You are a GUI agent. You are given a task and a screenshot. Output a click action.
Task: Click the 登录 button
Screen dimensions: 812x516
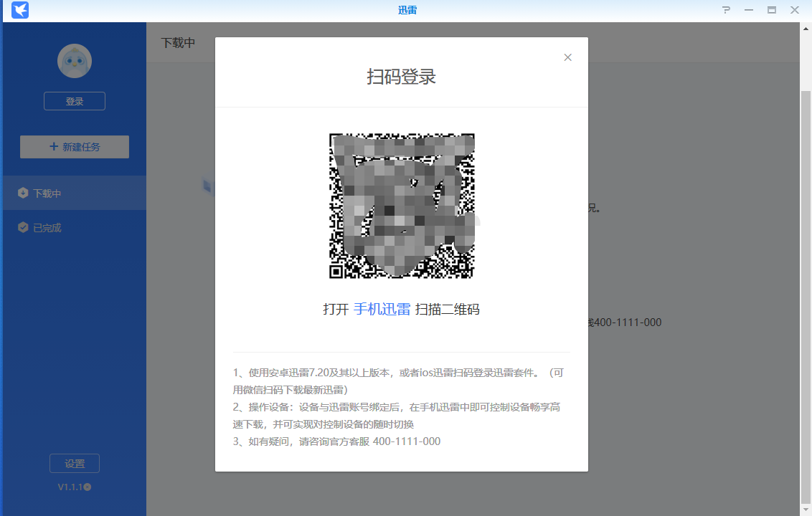(x=74, y=100)
